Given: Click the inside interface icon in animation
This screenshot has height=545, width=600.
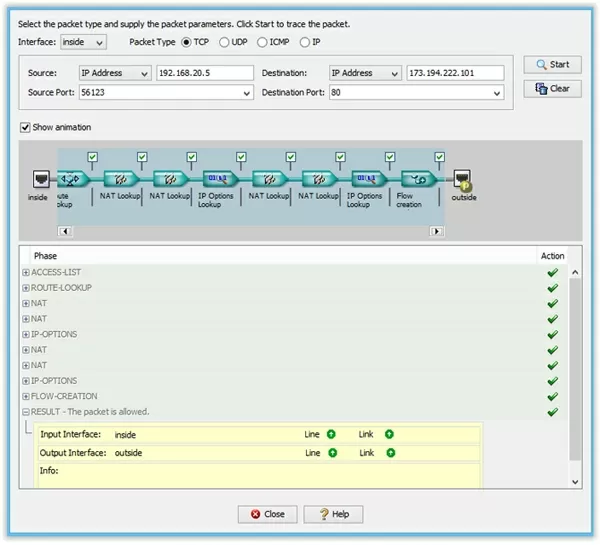Looking at the screenshot, I should (x=38, y=179).
